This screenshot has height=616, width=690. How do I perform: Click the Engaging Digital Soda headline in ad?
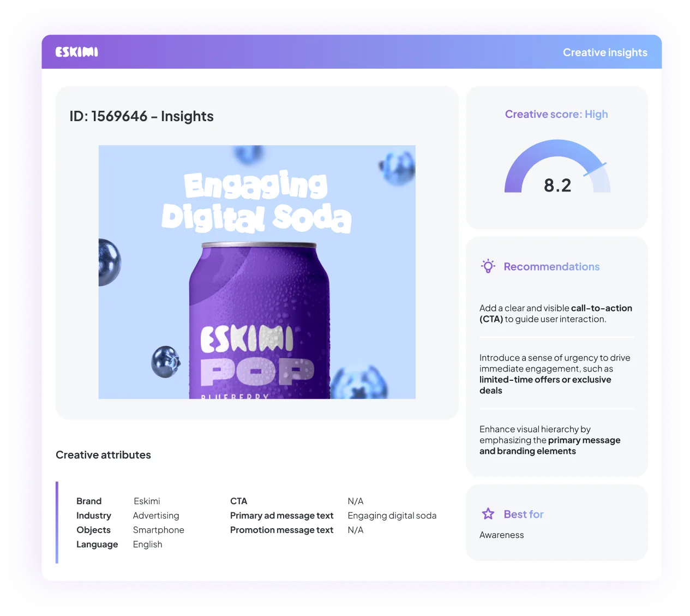click(256, 202)
